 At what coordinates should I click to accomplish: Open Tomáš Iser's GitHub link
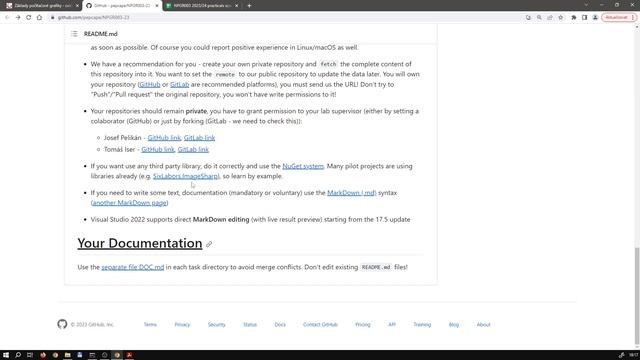[158, 150]
